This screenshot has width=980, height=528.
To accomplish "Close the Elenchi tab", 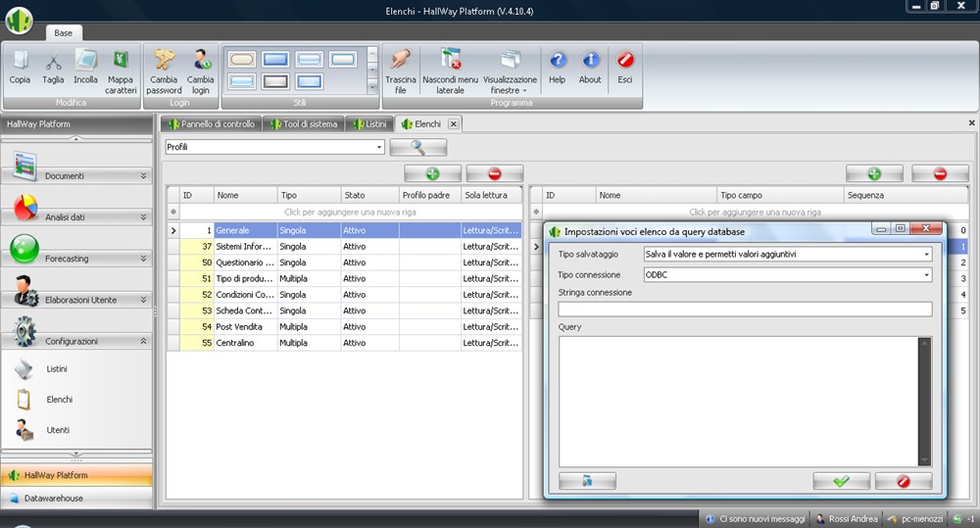I will [454, 124].
